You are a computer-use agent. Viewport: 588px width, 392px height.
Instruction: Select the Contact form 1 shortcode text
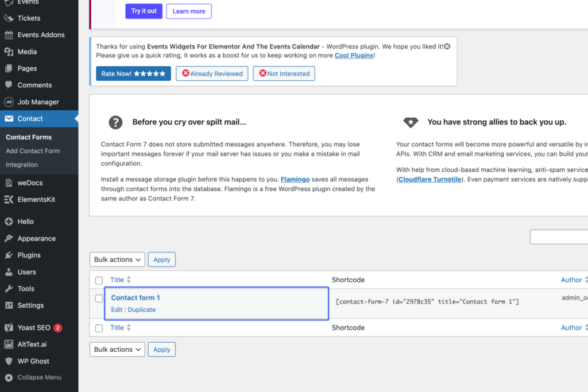[427, 302]
